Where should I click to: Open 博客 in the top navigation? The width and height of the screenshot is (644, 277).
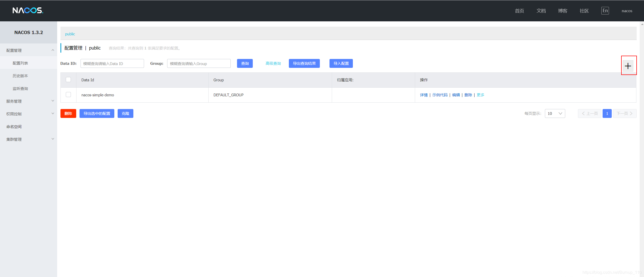[x=563, y=11]
